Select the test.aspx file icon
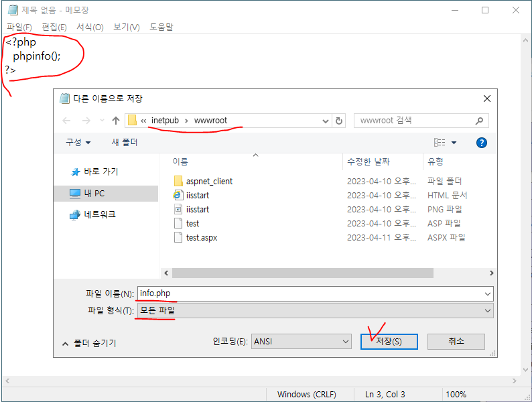 coord(178,237)
